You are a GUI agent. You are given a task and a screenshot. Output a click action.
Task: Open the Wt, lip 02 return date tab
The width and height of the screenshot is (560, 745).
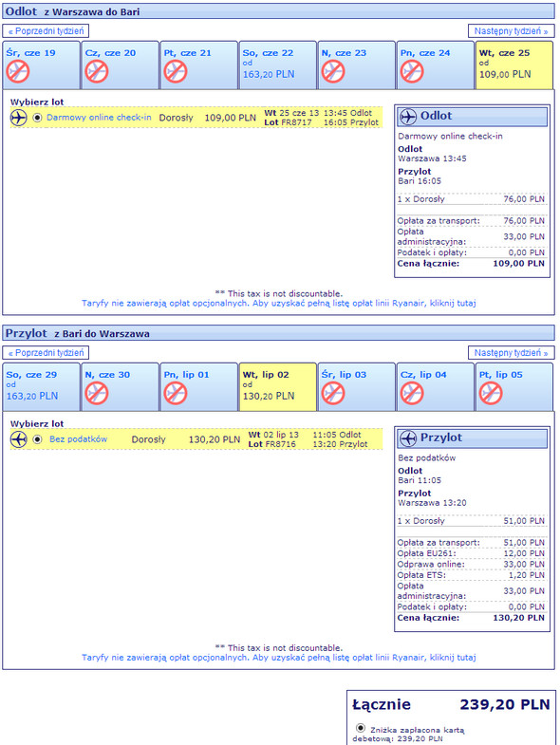click(x=277, y=387)
